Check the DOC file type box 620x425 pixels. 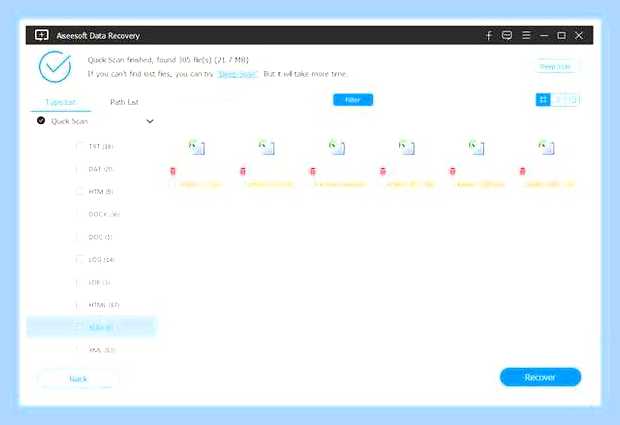tap(79, 237)
